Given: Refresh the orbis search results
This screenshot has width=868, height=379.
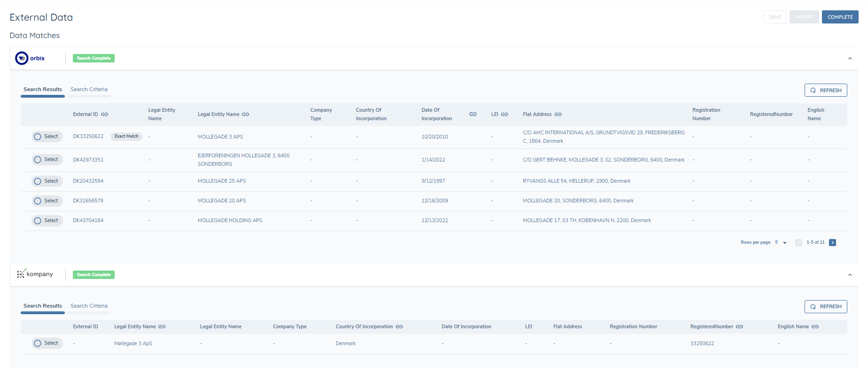Looking at the screenshot, I should 826,90.
